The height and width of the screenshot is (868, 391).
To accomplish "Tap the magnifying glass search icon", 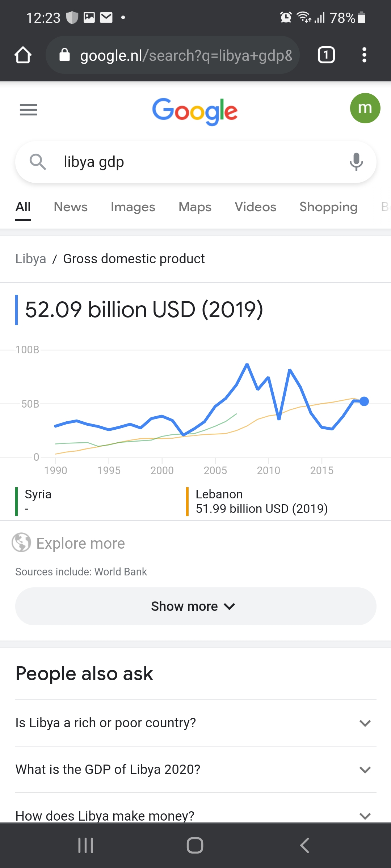I will 38,162.
